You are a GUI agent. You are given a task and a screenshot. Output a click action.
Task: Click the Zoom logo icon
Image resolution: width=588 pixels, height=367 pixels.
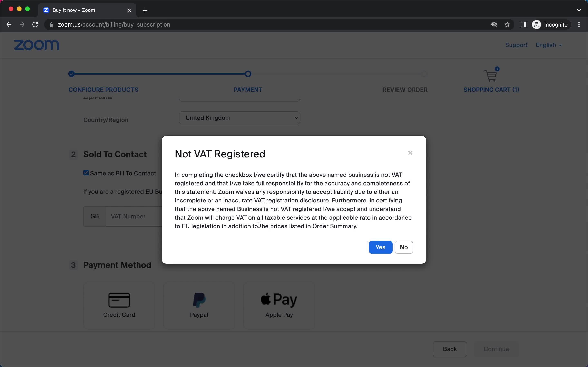(x=36, y=45)
